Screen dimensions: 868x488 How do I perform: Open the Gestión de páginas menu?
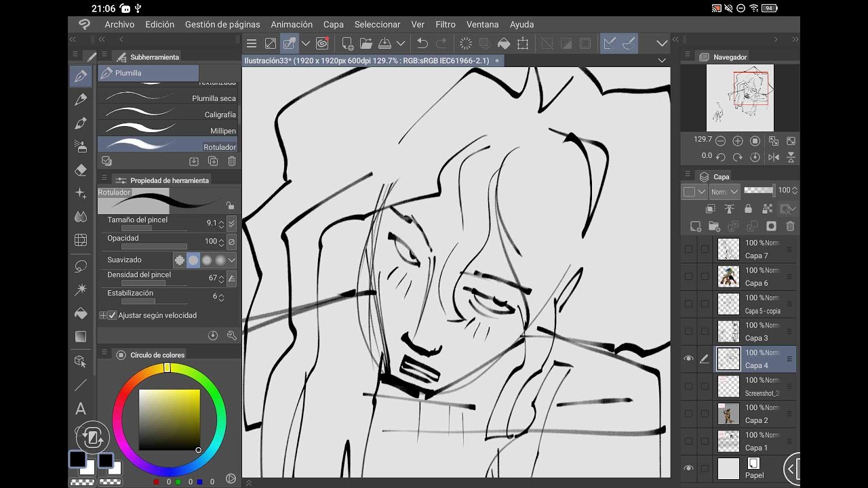pos(222,24)
